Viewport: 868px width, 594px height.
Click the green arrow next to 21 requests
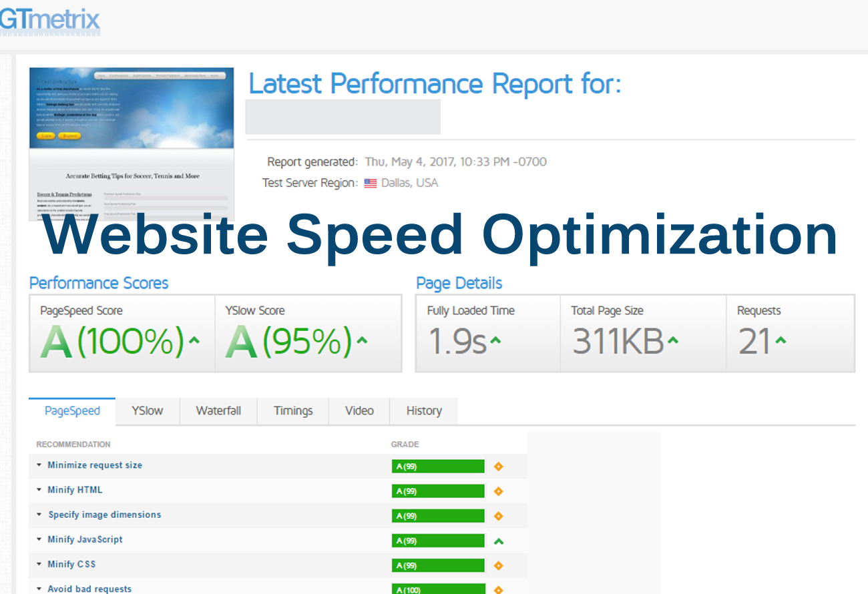point(781,340)
